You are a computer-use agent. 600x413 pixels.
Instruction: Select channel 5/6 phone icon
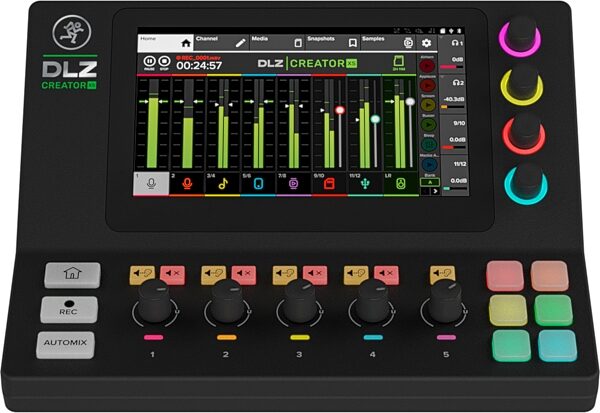tap(258, 184)
